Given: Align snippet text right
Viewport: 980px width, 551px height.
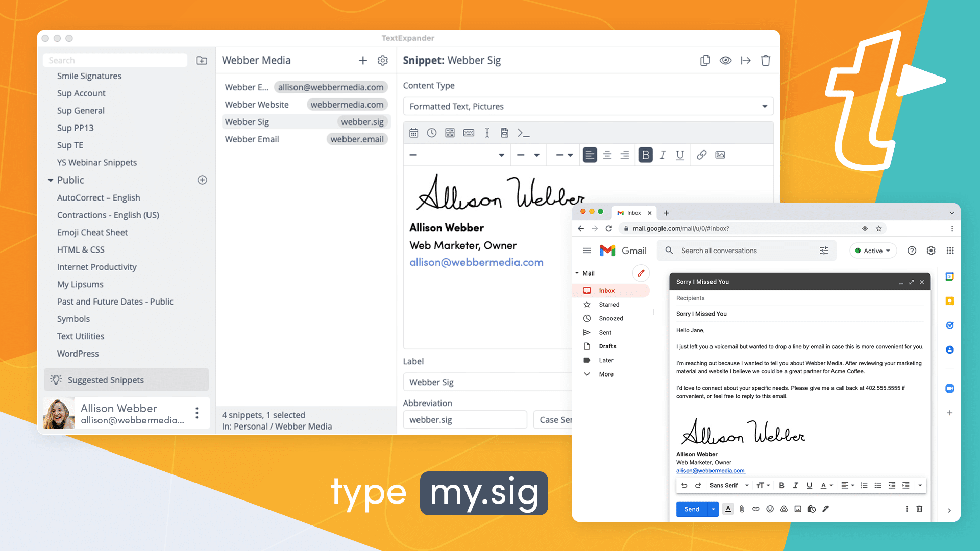Looking at the screenshot, I should click(625, 155).
